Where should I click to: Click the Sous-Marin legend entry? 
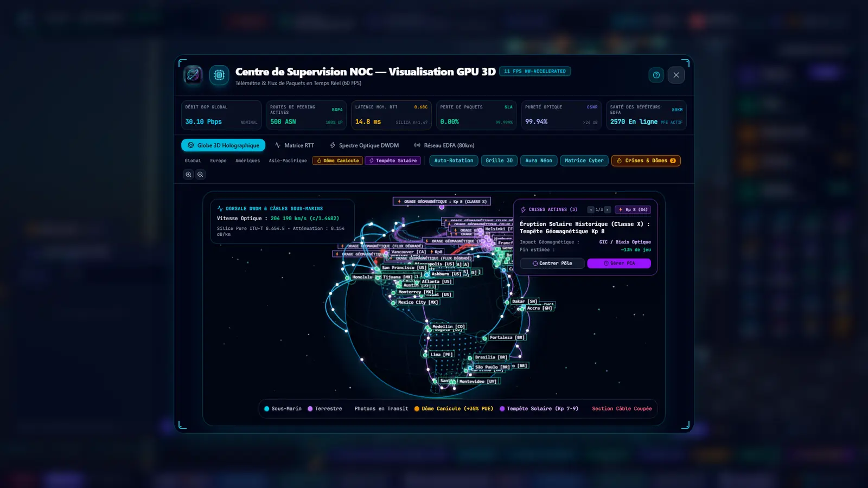pyautogui.click(x=283, y=409)
